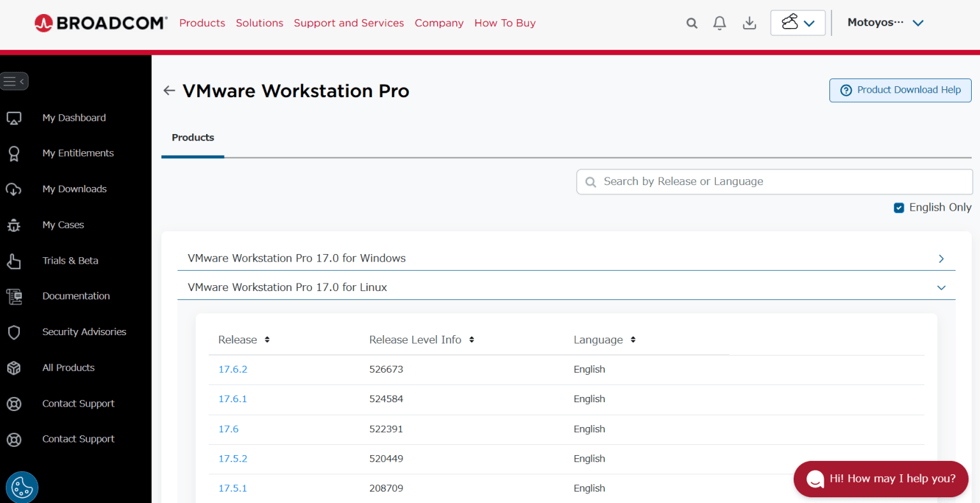
Task: Click the back arrow beside VMware Workstation Pro
Action: (x=169, y=91)
